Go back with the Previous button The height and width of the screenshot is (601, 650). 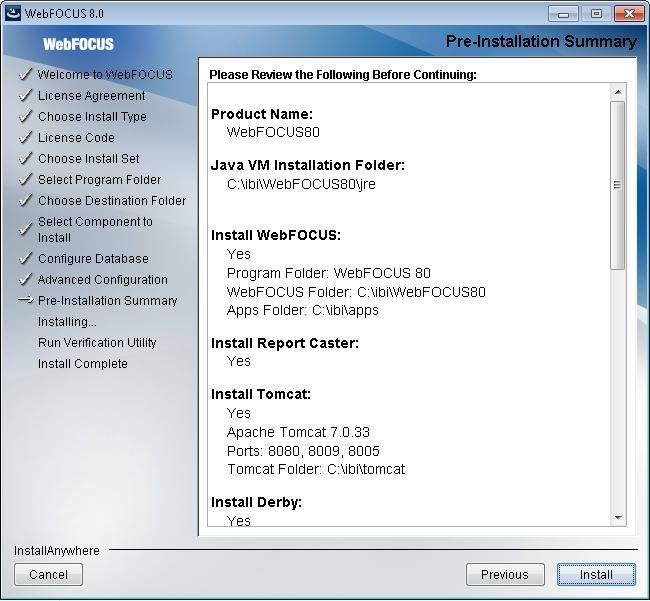[505, 574]
